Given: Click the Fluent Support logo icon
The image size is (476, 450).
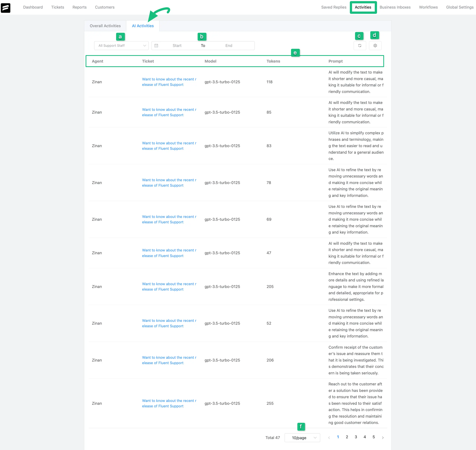Looking at the screenshot, I should coord(6,8).
